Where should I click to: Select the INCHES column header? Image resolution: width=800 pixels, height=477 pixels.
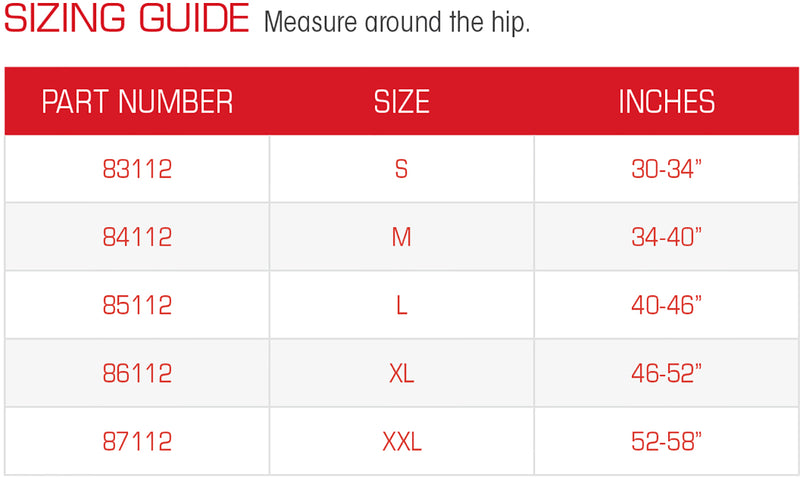coord(666,101)
